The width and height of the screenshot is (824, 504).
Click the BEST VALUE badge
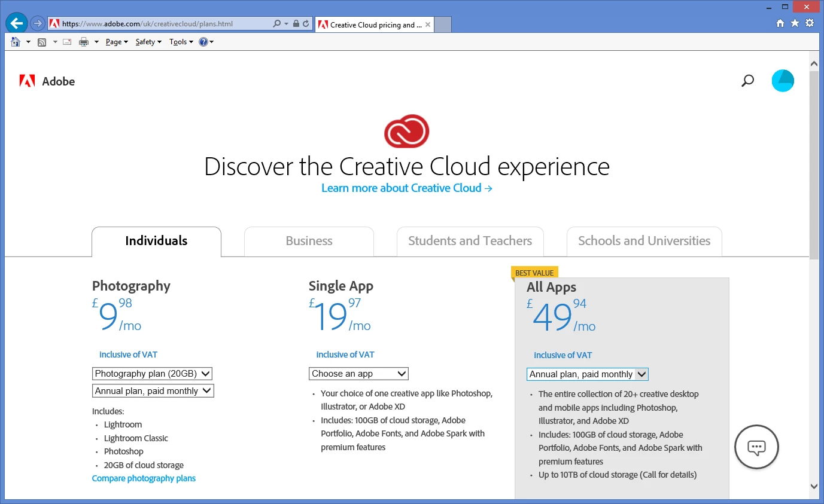(x=534, y=273)
